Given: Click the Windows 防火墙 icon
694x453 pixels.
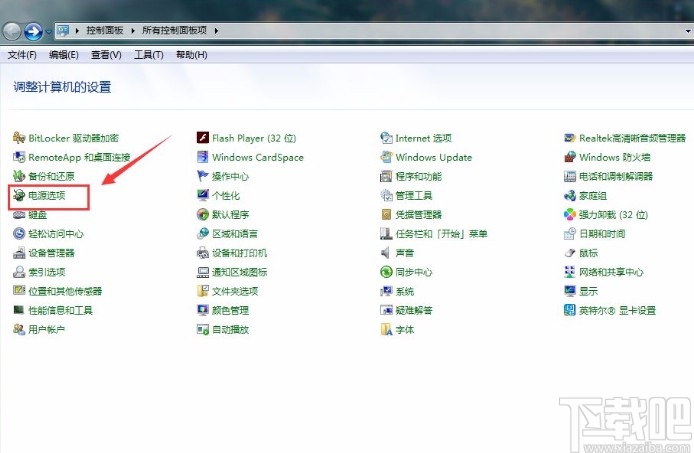Looking at the screenshot, I should point(570,157).
